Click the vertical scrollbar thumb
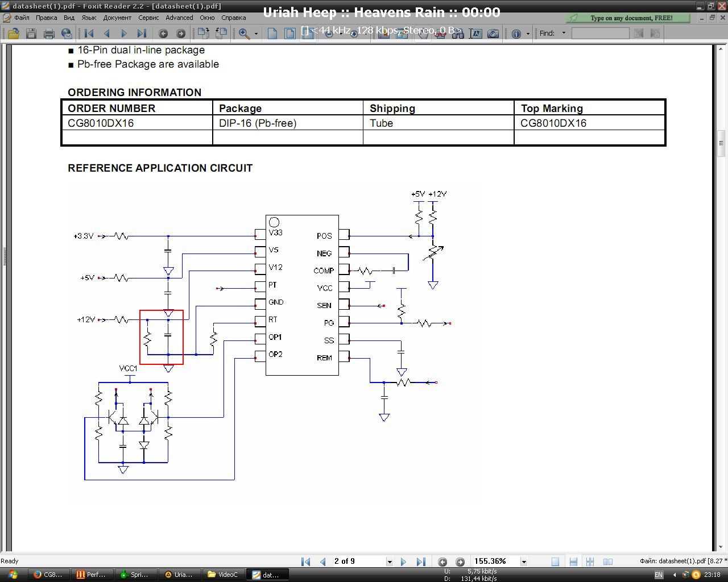 tap(721, 143)
